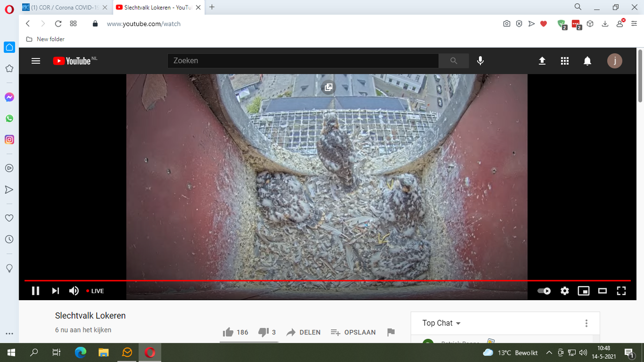
Task: Open Messenger in sidebar
Action: point(9,98)
